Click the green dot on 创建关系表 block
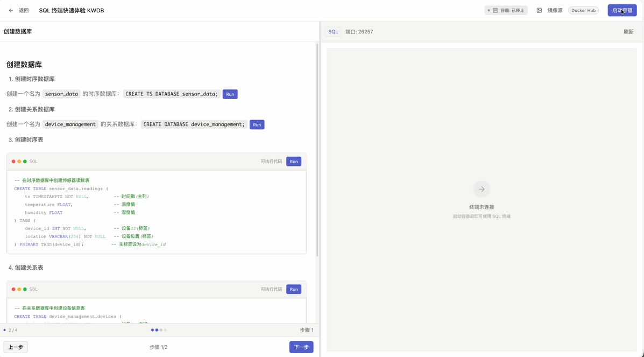 coord(25,289)
